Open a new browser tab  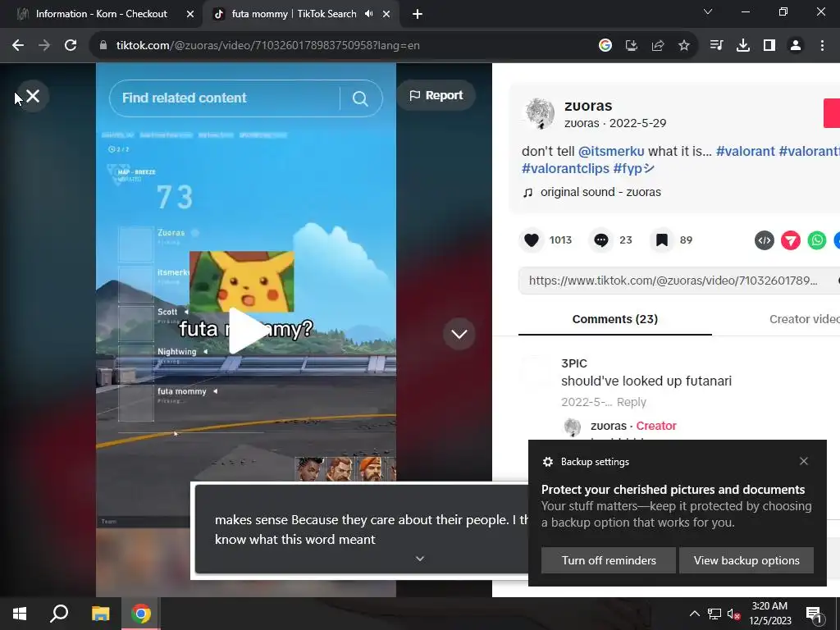(x=418, y=15)
